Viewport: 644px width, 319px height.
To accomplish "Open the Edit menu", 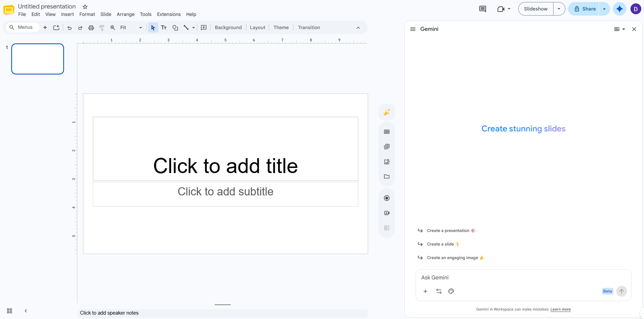I will pos(36,14).
